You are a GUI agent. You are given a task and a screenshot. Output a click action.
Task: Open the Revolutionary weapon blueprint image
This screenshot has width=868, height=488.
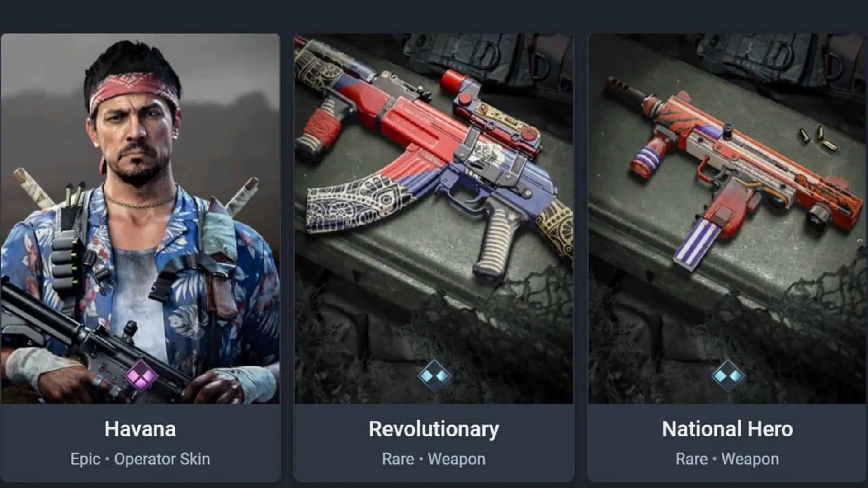pyautogui.click(x=434, y=219)
